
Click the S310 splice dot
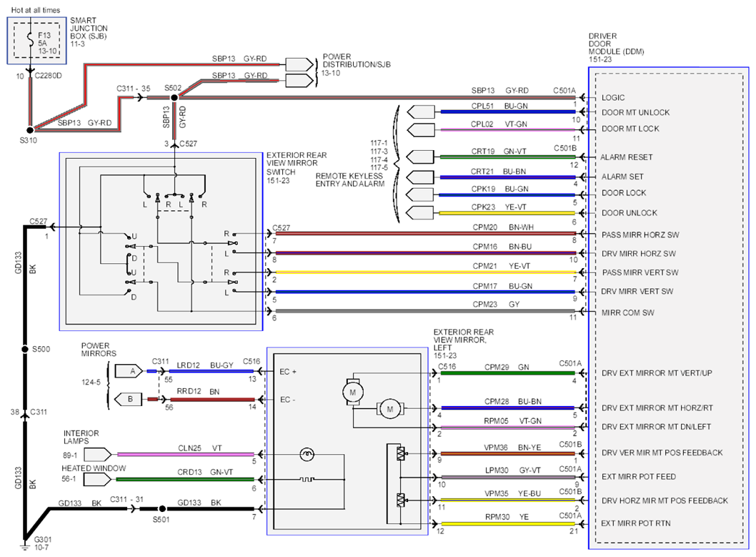click(30, 129)
